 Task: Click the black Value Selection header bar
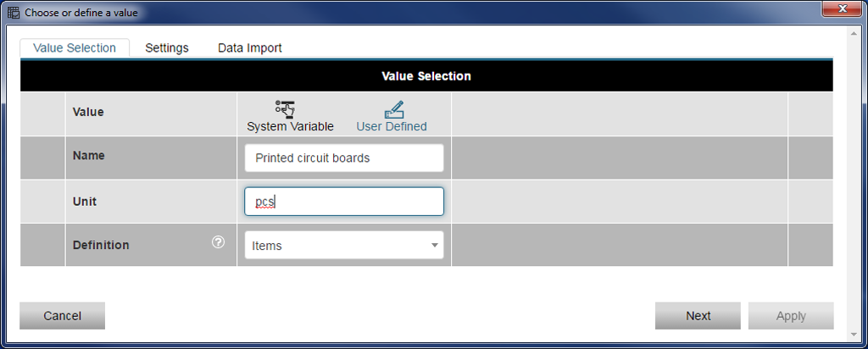coord(426,76)
